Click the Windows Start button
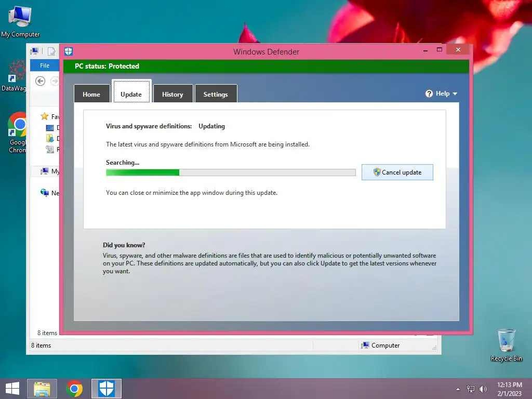The width and height of the screenshot is (532, 399). tap(12, 389)
